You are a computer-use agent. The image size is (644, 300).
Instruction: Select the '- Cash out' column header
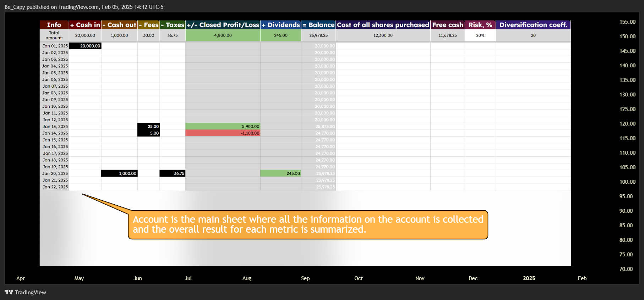point(119,25)
